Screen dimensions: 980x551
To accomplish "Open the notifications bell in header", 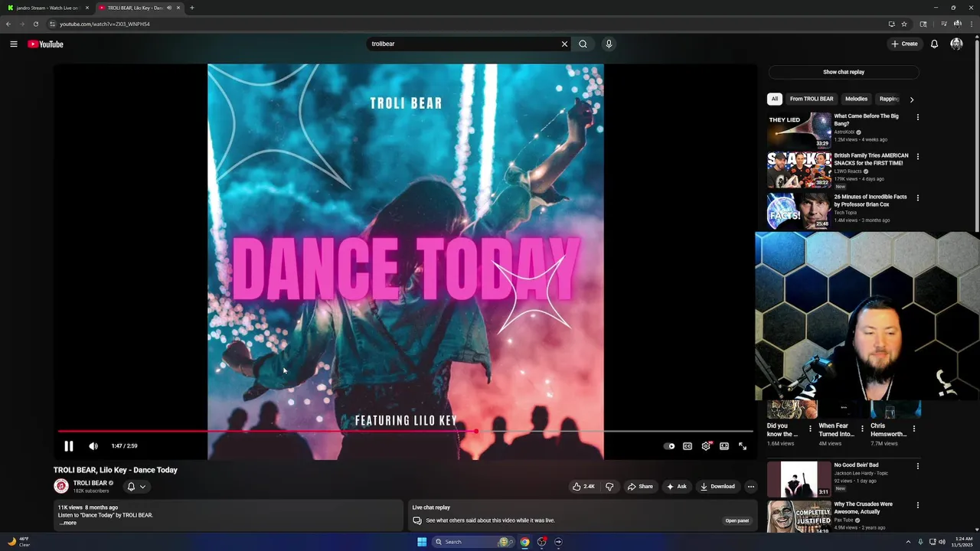I will point(934,44).
